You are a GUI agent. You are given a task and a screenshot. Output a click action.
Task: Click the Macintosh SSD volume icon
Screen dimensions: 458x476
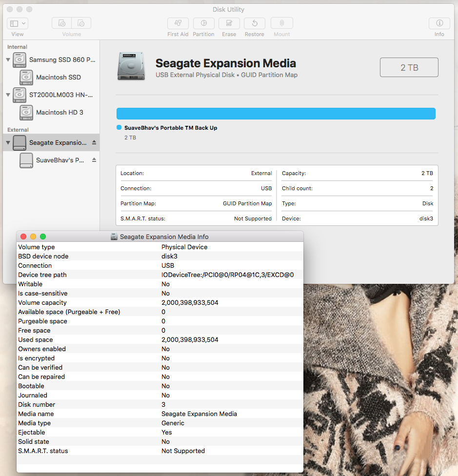[26, 78]
